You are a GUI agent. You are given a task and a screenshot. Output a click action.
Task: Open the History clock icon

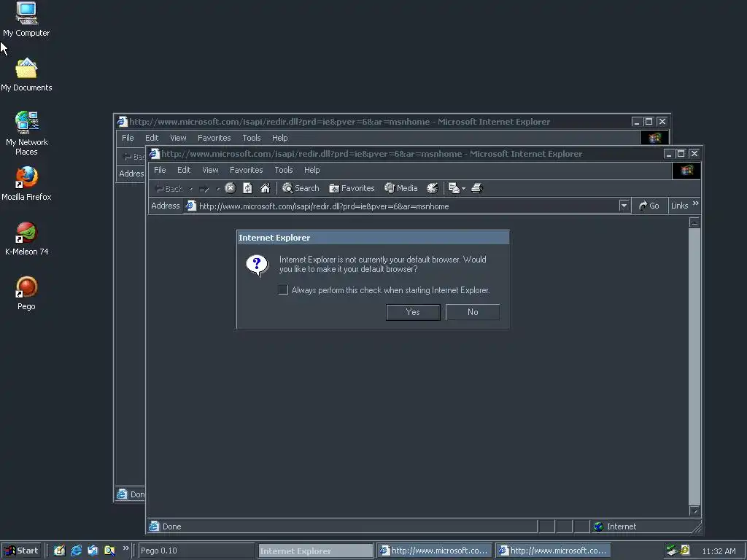(432, 188)
